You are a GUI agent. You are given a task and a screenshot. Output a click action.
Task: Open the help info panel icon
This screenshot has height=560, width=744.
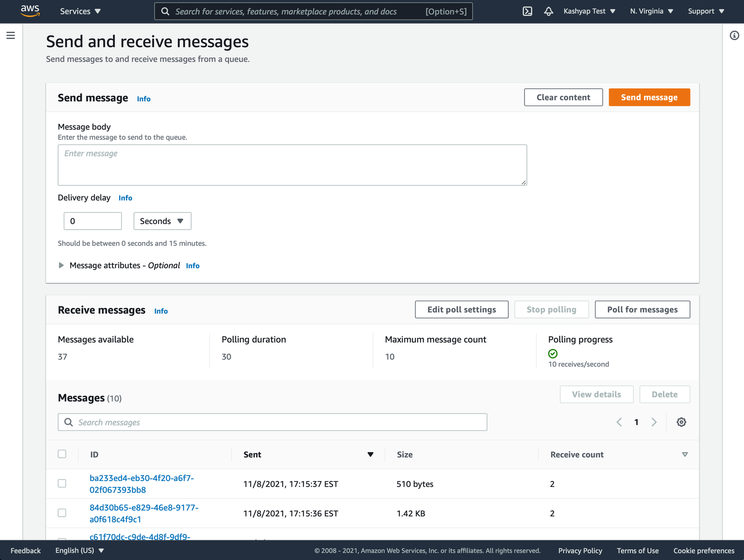735,35
